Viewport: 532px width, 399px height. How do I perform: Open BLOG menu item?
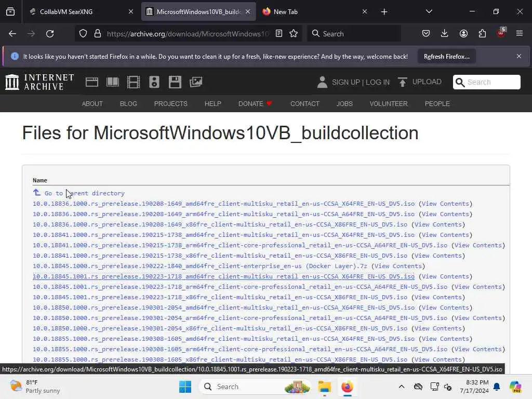(x=128, y=104)
